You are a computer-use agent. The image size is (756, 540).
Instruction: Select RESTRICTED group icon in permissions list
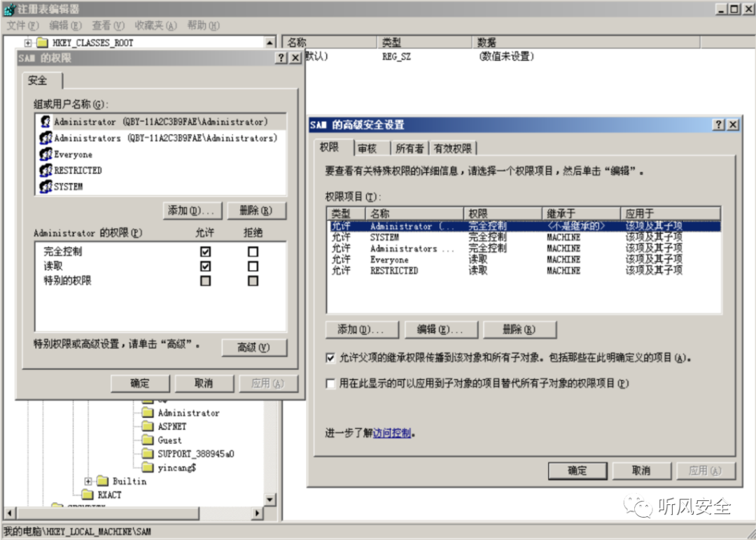[x=45, y=170]
